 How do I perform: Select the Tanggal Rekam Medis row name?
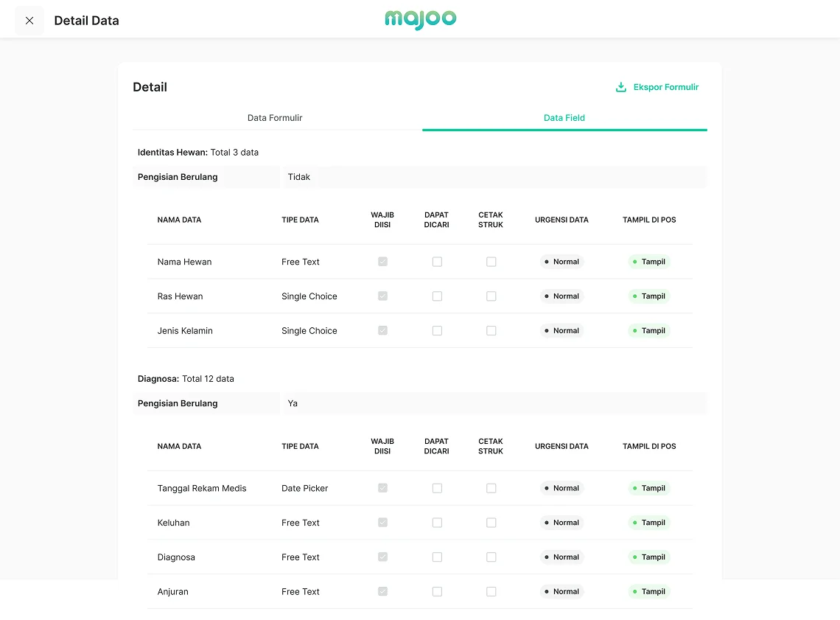(x=202, y=488)
